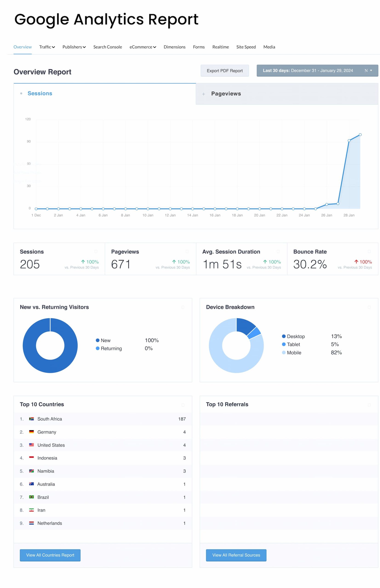Select the last data point on Sessions chart
This screenshot has height=588, width=380.
click(360, 135)
